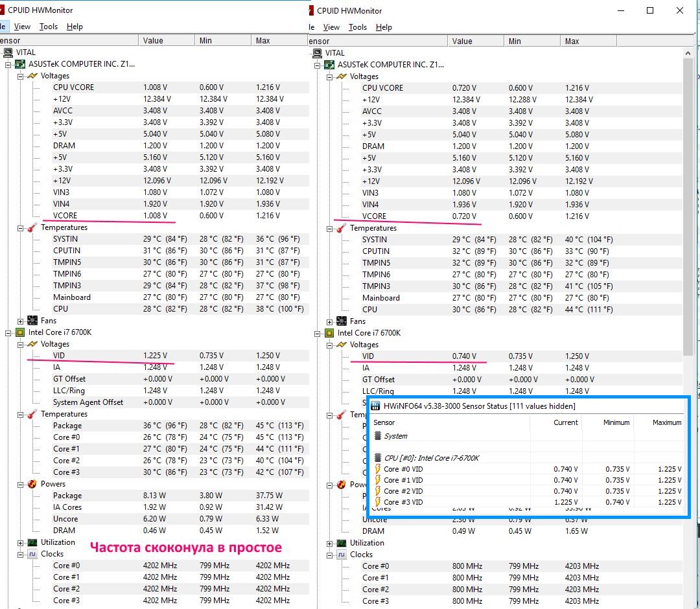Select Core #2 VID row in HWiNFO64
Screen dimensions: 700x609
pos(528,491)
